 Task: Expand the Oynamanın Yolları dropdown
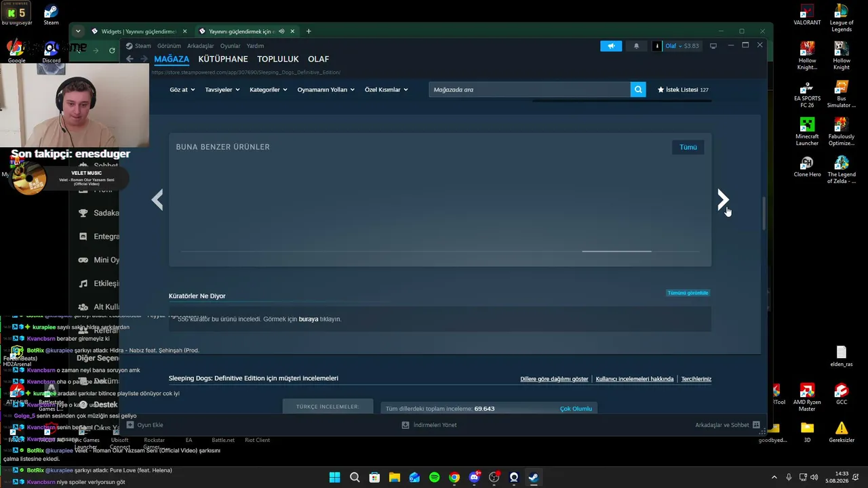tap(326, 89)
